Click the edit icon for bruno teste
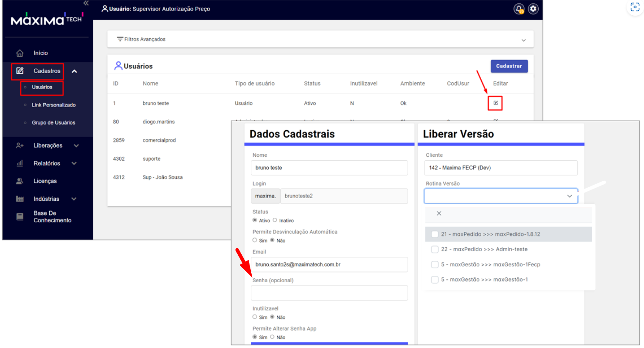Image resolution: width=644 pixels, height=348 pixels. click(x=496, y=103)
